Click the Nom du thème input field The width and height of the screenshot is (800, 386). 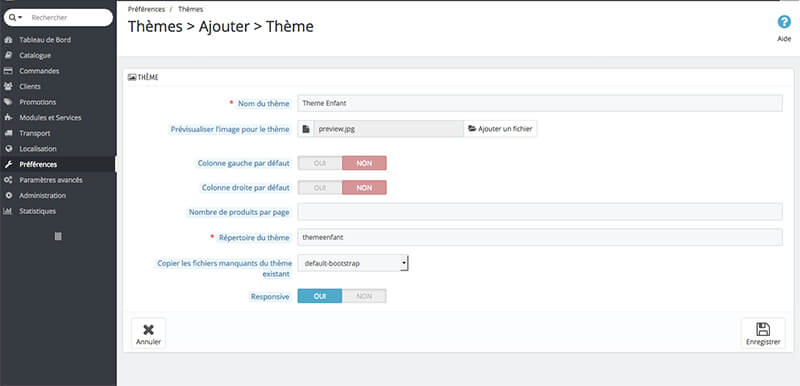coord(540,103)
